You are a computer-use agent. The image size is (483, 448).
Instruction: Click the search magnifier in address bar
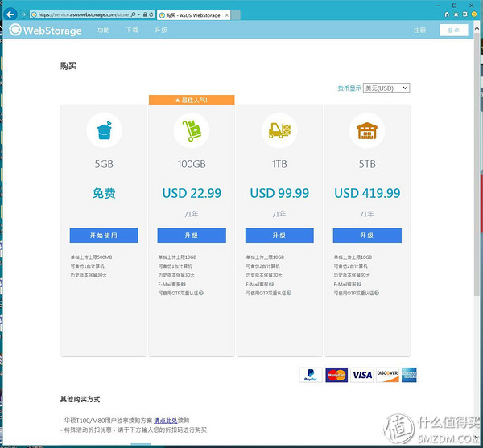coord(134,14)
